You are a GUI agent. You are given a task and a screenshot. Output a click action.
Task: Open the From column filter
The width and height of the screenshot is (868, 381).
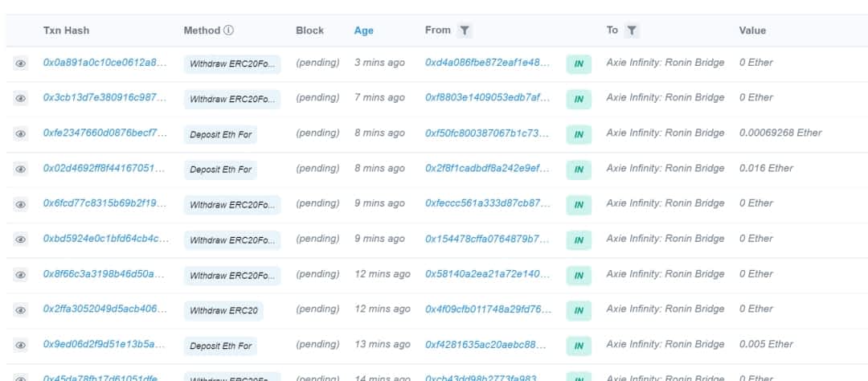(x=465, y=31)
